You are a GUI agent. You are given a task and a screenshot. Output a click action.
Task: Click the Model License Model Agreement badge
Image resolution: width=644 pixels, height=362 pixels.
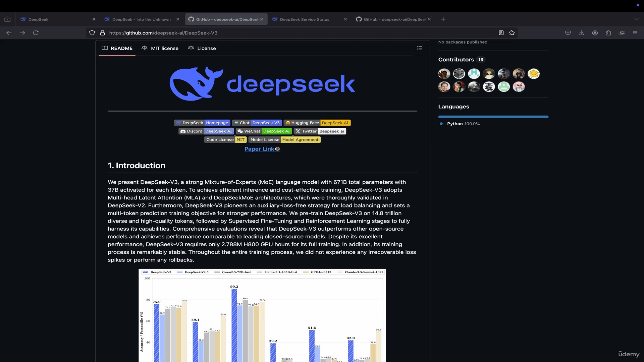pyautogui.click(x=284, y=140)
